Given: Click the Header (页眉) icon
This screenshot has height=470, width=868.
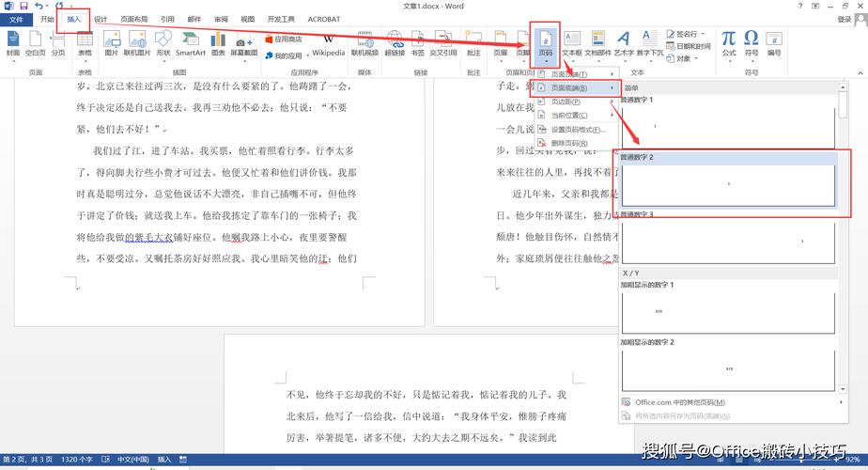Looking at the screenshot, I should (x=501, y=44).
